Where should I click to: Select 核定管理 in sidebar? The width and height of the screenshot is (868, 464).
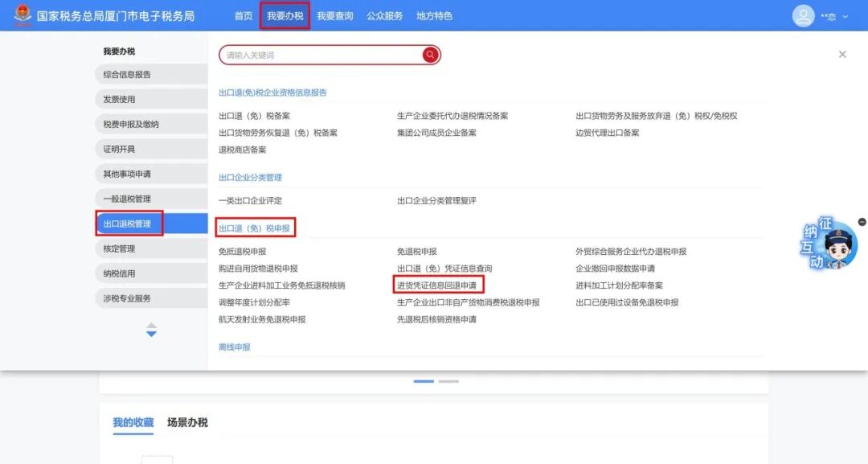[151, 248]
